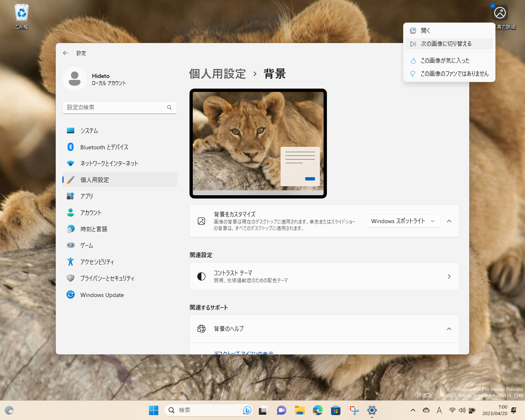This screenshot has width=525, height=420.
Task: Open System settings from the sidebar
Action: 89,130
